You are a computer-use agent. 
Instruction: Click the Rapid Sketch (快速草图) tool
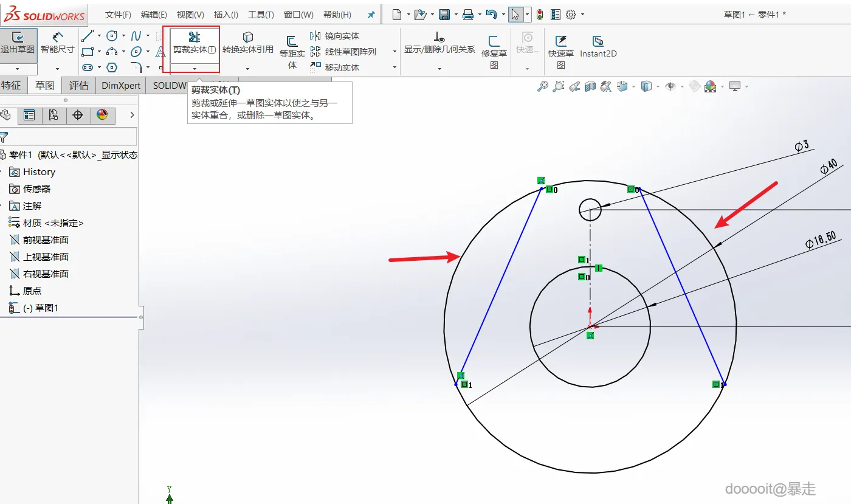click(x=561, y=52)
